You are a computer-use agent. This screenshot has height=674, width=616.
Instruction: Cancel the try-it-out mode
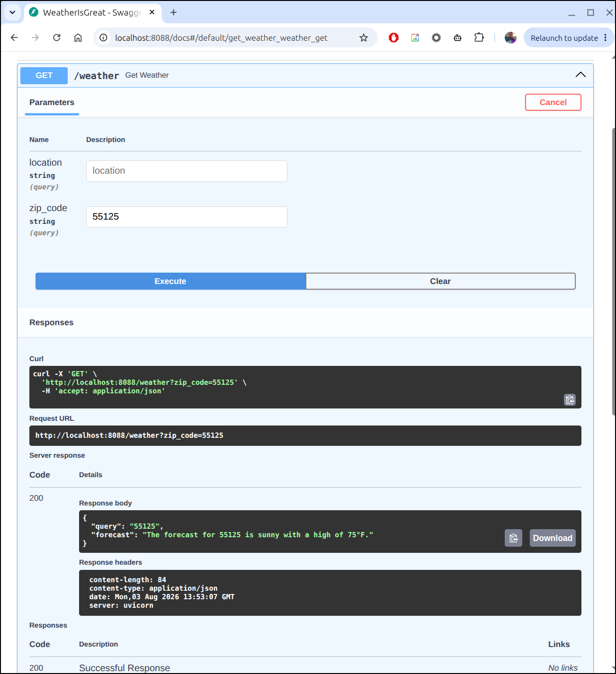[x=553, y=102]
